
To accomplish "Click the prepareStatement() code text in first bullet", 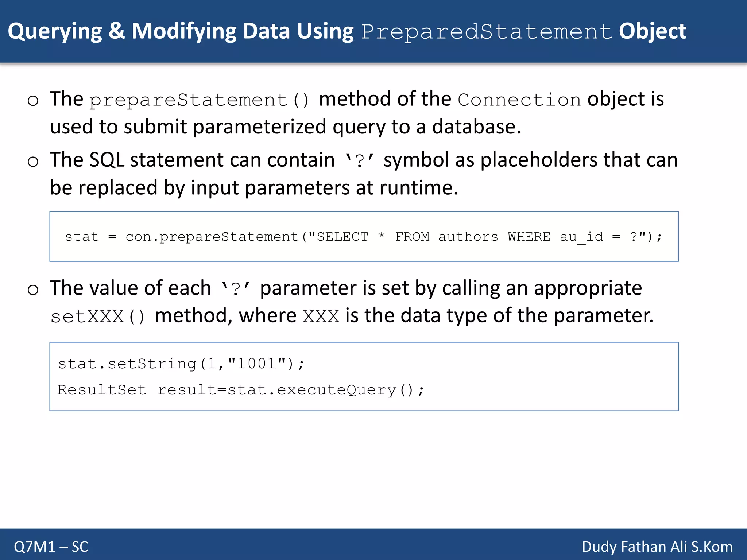I will pos(200,100).
